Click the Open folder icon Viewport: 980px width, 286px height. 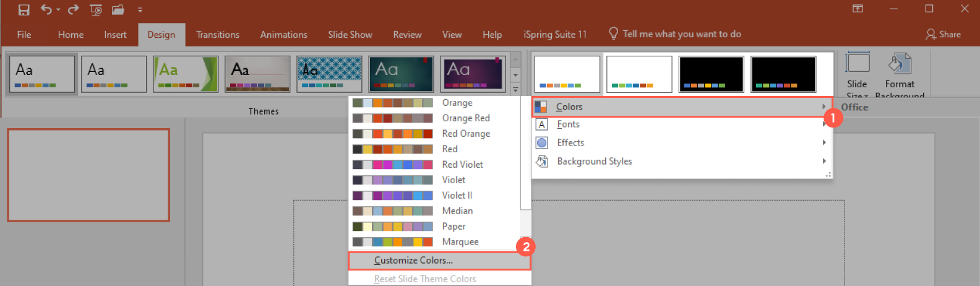(118, 10)
